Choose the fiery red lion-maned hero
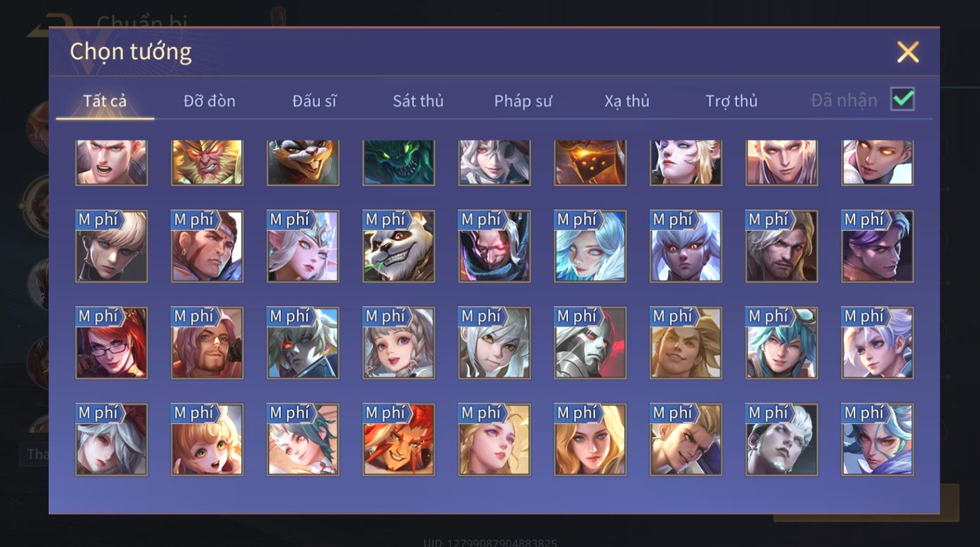The height and width of the screenshot is (547, 980). click(398, 440)
